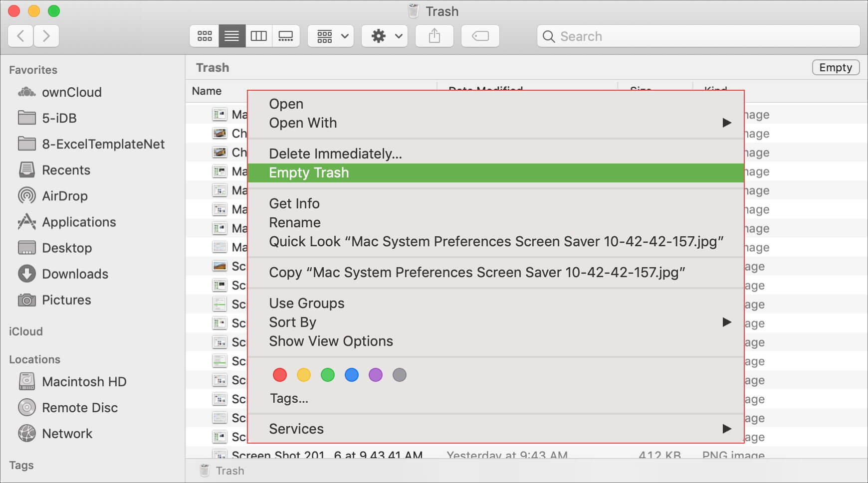Apply the red color tag
The image size is (868, 483).
pyautogui.click(x=280, y=375)
